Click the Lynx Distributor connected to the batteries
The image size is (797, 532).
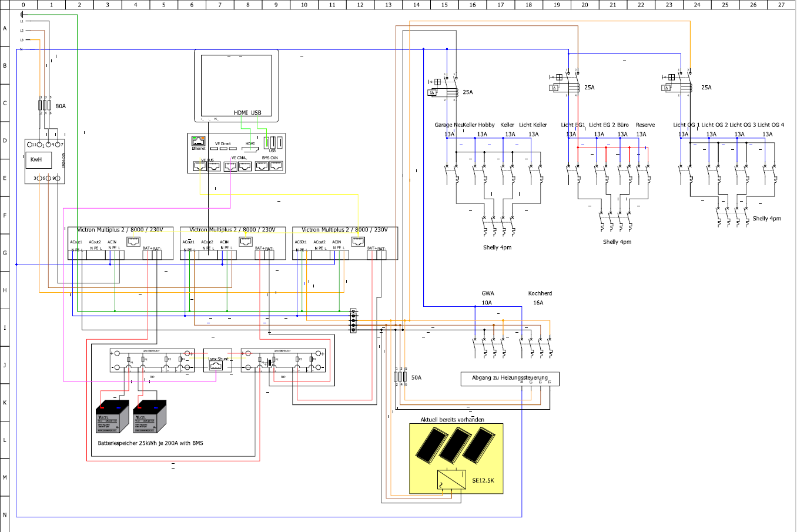(x=152, y=360)
